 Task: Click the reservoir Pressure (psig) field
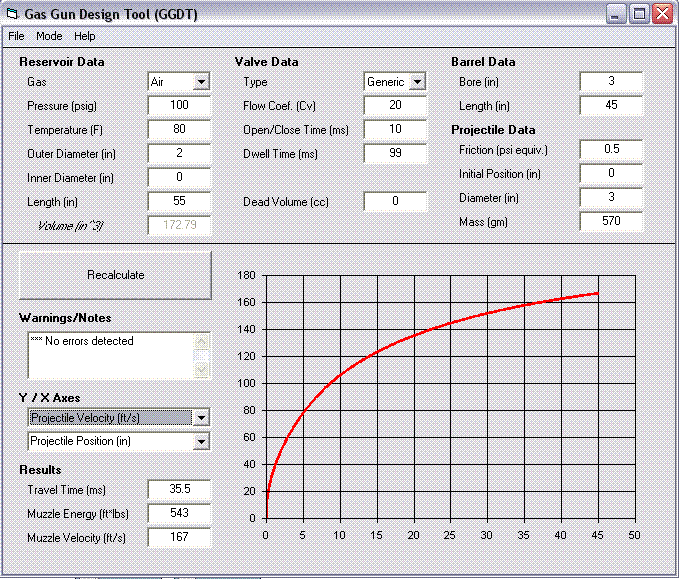click(x=179, y=105)
